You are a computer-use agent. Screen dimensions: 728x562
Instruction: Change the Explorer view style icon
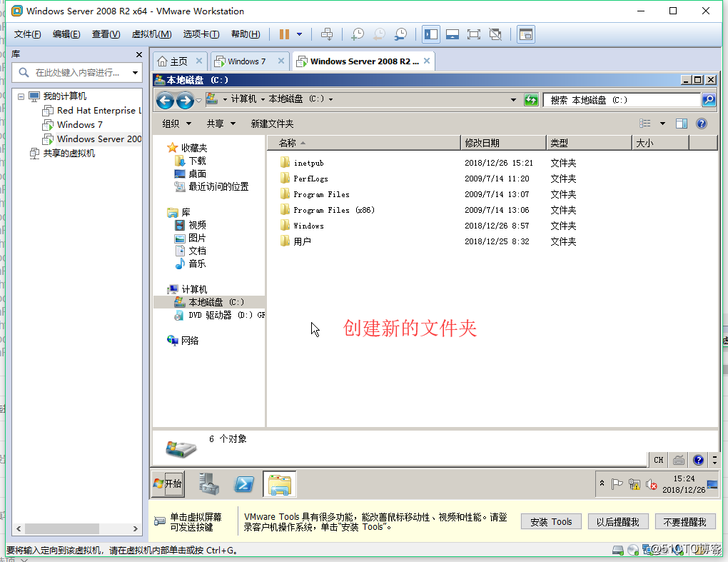pos(645,123)
